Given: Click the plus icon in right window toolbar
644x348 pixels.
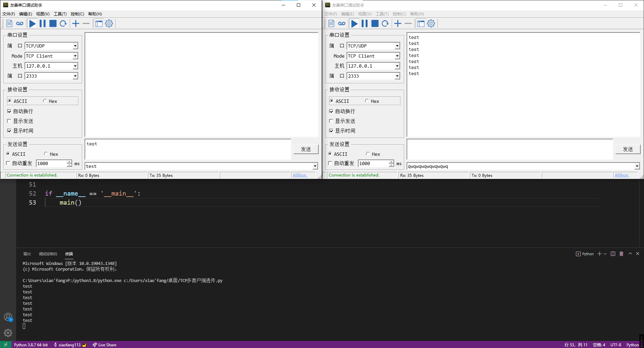Looking at the screenshot, I should pos(398,23).
